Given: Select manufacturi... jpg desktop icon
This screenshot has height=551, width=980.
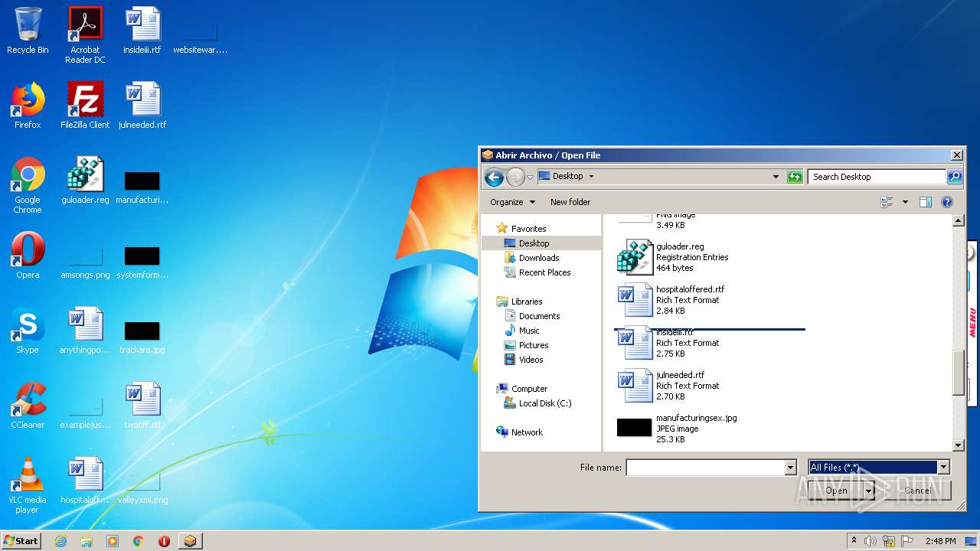Looking at the screenshot, I should 142,188.
